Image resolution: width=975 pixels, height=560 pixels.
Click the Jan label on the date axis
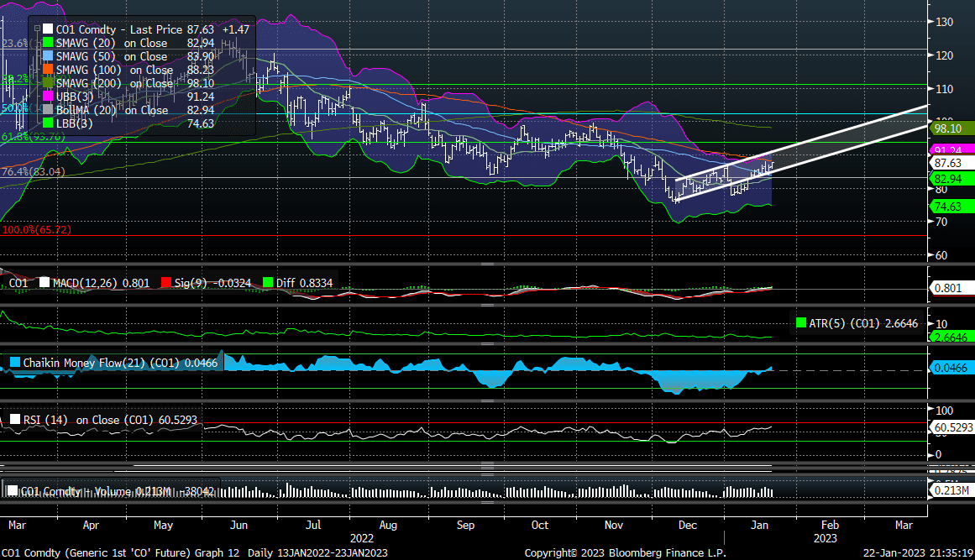click(x=759, y=526)
